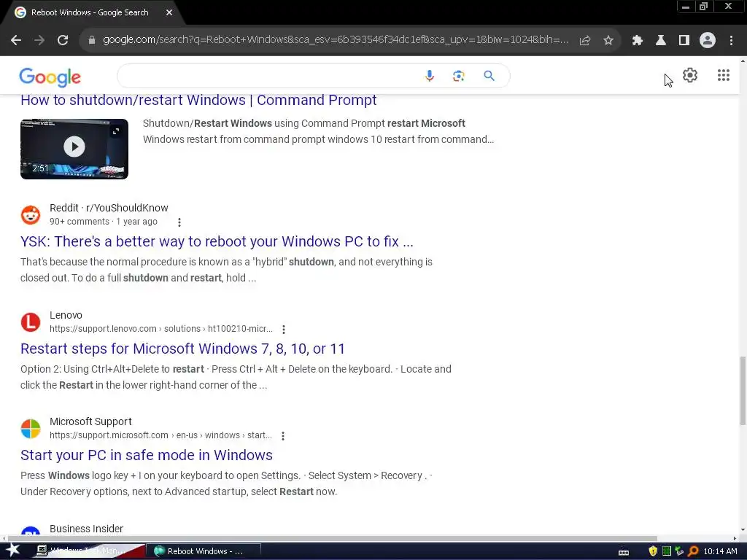
Task: Start voice search with microphone
Action: (x=429, y=76)
